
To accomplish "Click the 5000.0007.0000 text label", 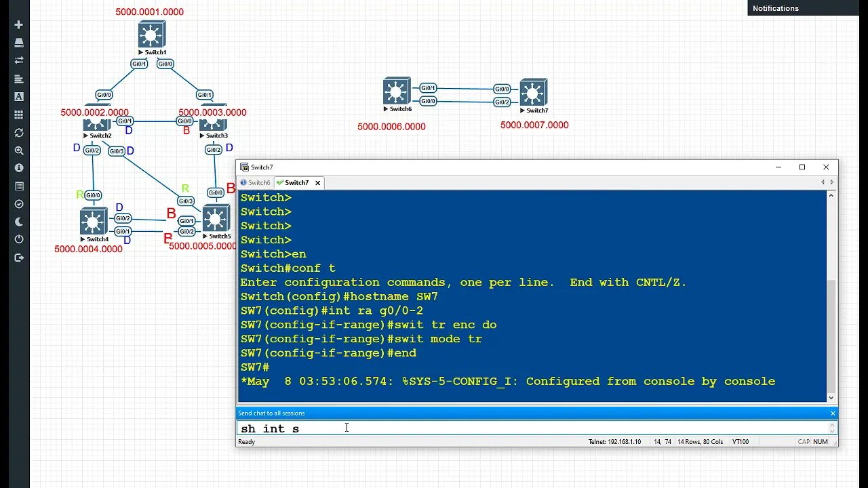I will (534, 125).
